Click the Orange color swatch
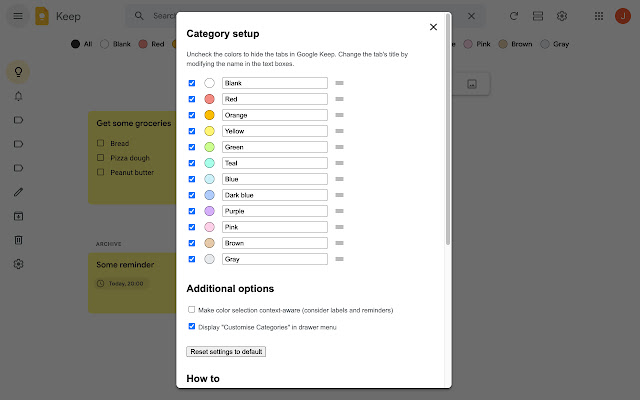This screenshot has width=640, height=400. 209,115
